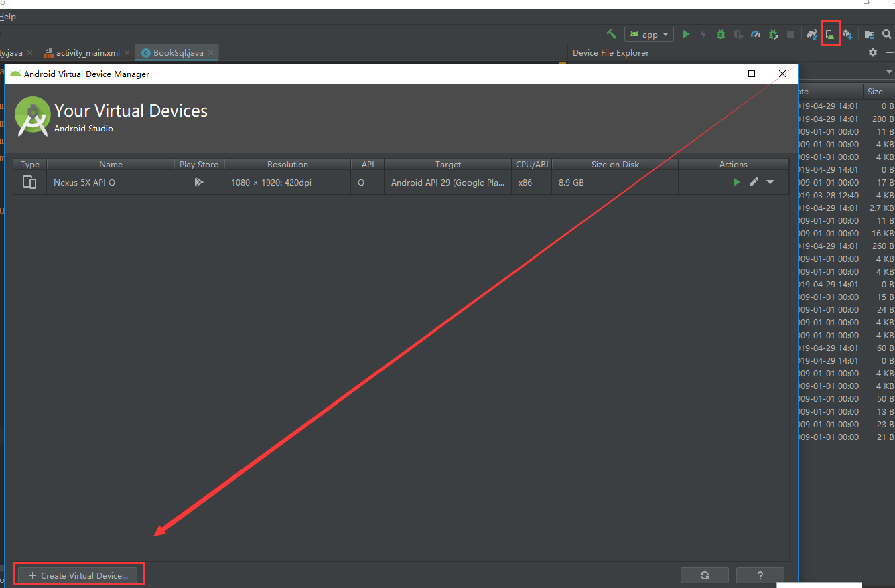
Task: Sort by the Size on Disk column header
Action: pyautogui.click(x=615, y=164)
